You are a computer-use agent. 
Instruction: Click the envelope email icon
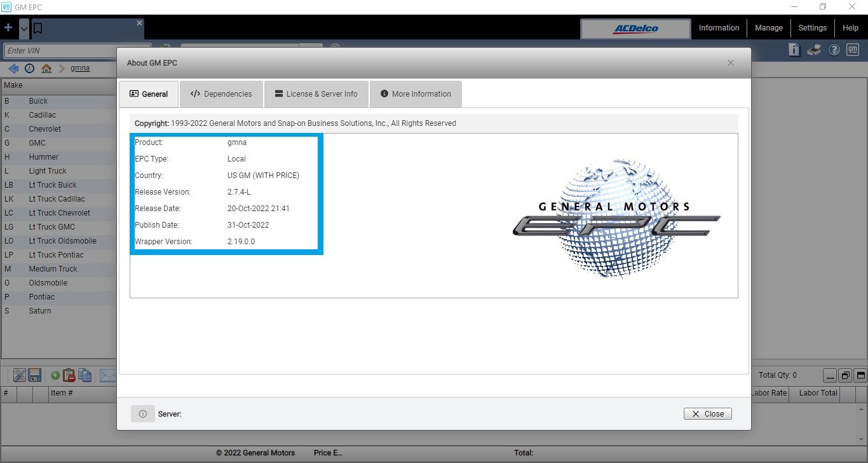[108, 375]
